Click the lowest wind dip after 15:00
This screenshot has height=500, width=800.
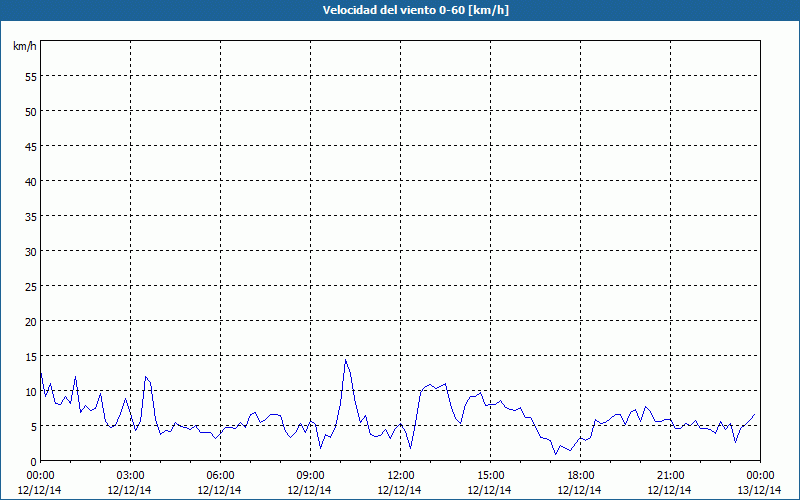556,454
